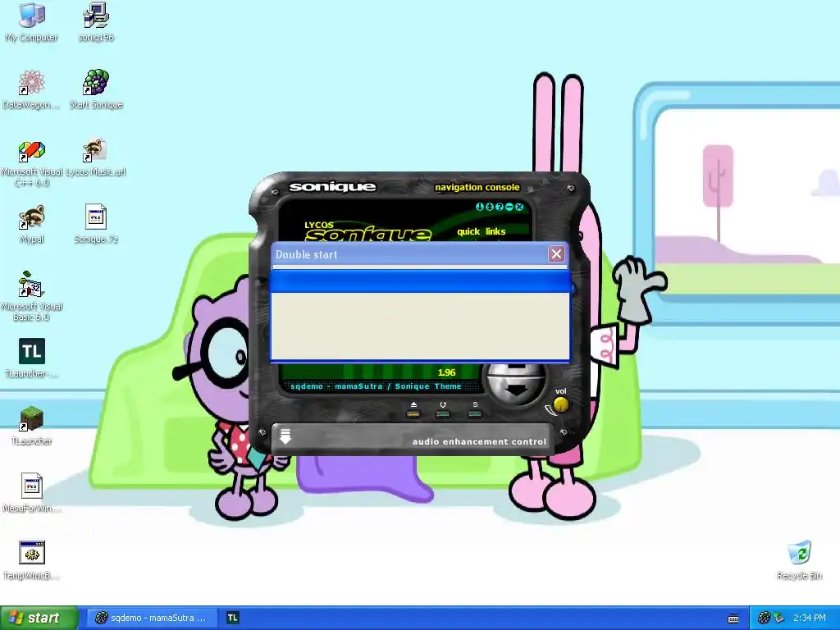Viewport: 840px width, 630px height.
Task: Close the Double start dialog
Action: click(557, 254)
